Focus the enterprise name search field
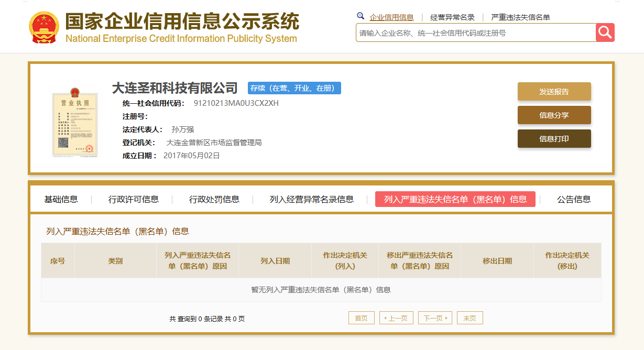Viewport: 644px width, 350px height. tap(476, 32)
